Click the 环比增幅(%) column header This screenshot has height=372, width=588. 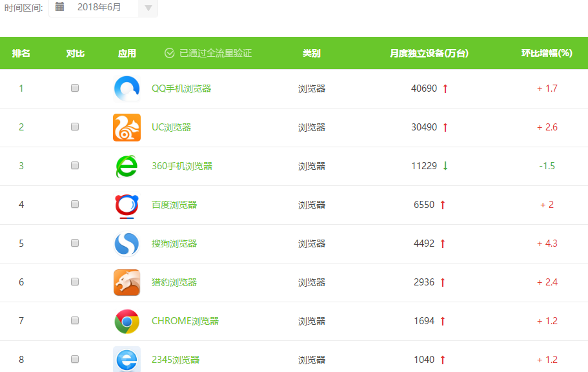tap(547, 54)
